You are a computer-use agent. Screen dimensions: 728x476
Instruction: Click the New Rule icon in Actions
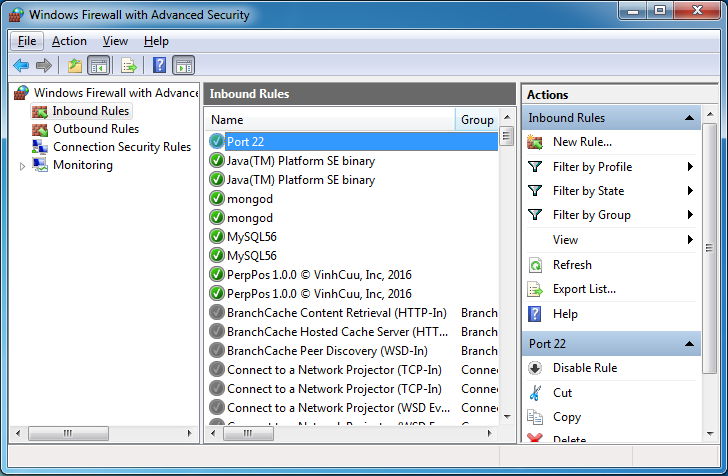tap(535, 142)
